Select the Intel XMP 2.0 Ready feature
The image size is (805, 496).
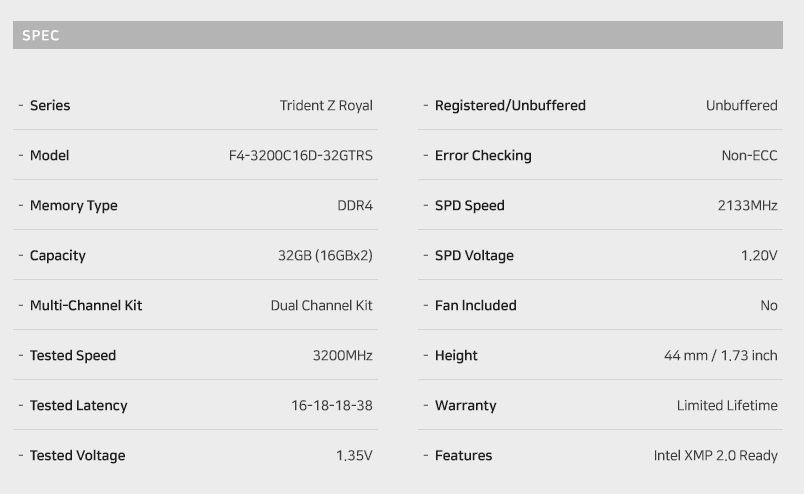(x=715, y=455)
